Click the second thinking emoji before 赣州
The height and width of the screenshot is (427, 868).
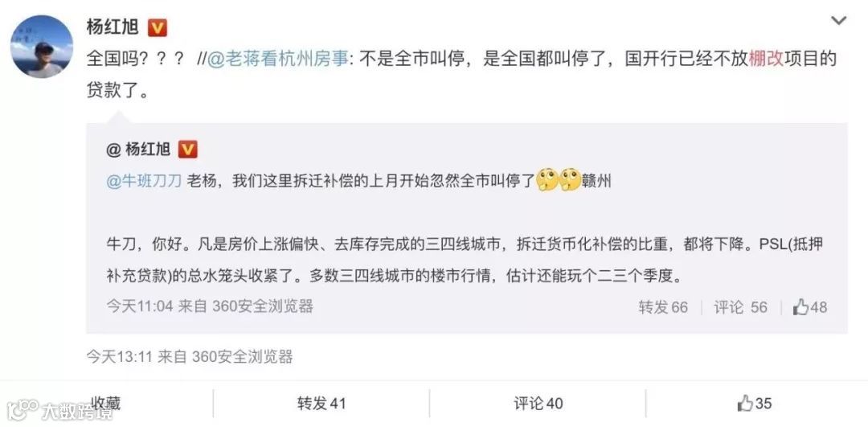click(570, 181)
